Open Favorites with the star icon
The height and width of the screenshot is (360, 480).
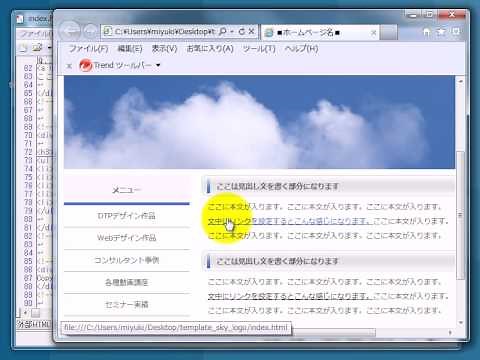(x=441, y=32)
